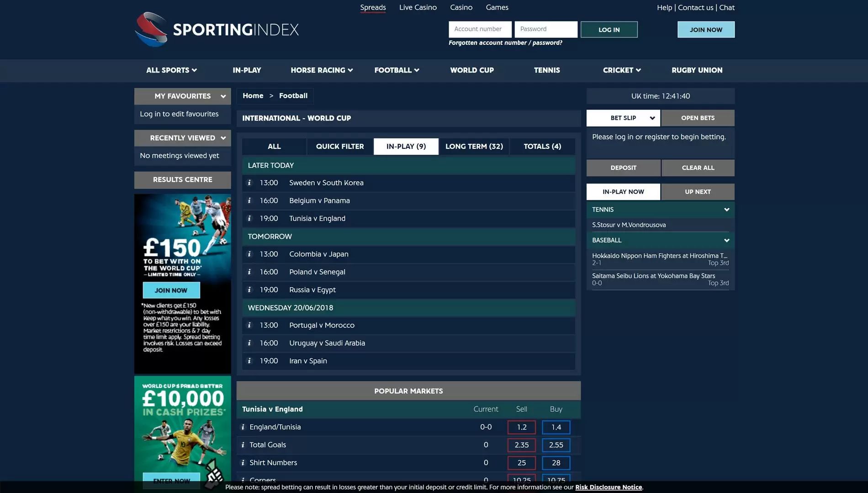Viewport: 868px width, 493px height.
Task: Click the Sporting Index logo
Action: pyautogui.click(x=217, y=29)
